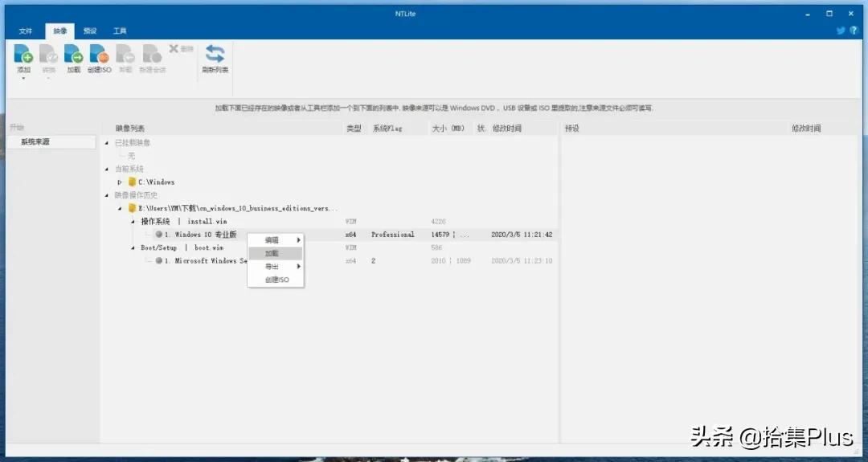This screenshot has width=868, height=462.
Task: Choose 创建ISO in the context menu
Action: coord(276,280)
